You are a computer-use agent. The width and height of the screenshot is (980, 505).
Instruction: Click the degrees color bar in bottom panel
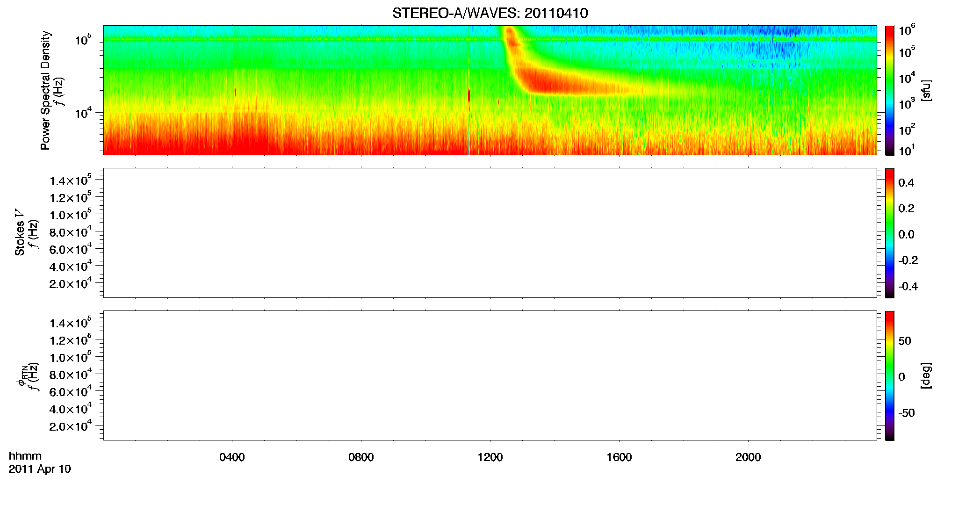(x=890, y=375)
